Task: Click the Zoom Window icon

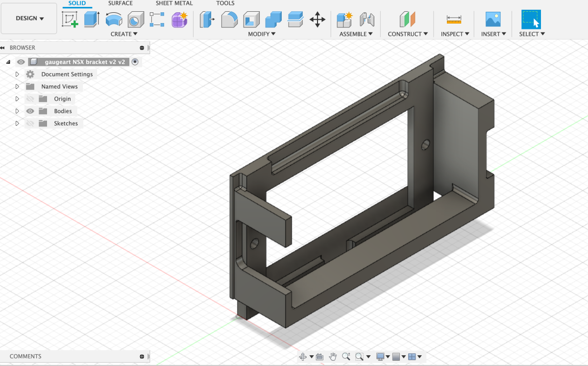Action: [x=360, y=357]
